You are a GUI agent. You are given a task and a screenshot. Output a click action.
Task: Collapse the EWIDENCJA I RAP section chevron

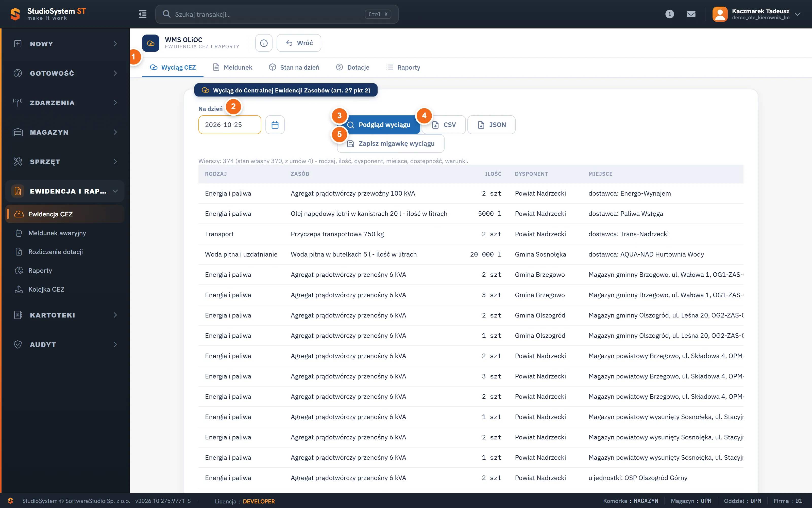pyautogui.click(x=115, y=191)
